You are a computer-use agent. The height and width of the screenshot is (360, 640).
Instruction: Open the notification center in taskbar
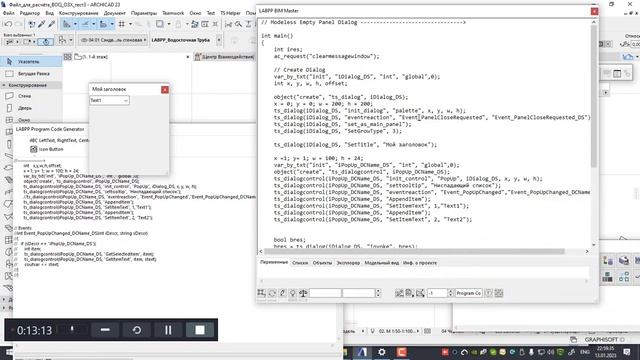click(x=627, y=352)
